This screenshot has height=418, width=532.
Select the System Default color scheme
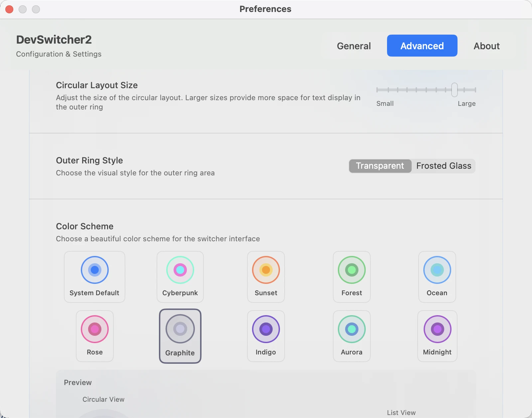click(x=94, y=277)
